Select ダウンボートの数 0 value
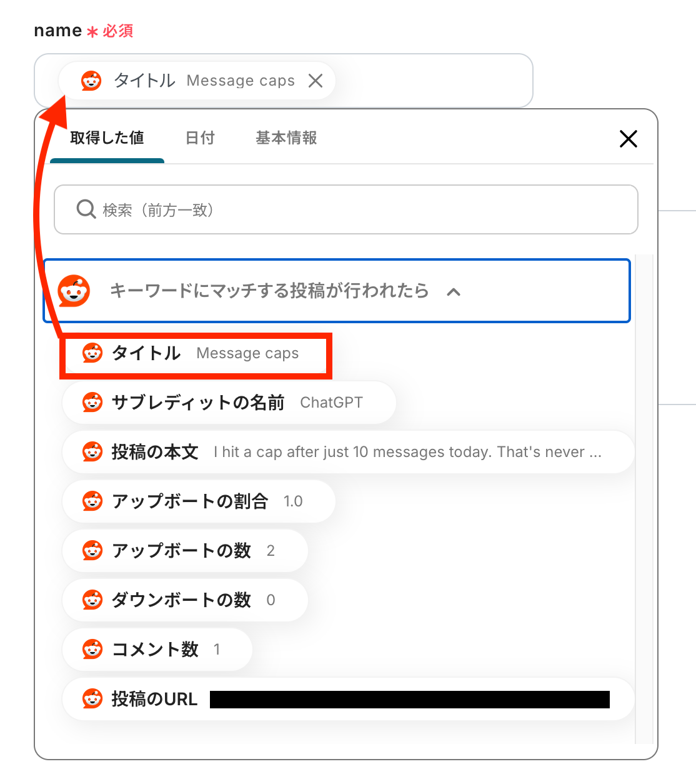Viewport: 696px width, 784px height. [186, 600]
